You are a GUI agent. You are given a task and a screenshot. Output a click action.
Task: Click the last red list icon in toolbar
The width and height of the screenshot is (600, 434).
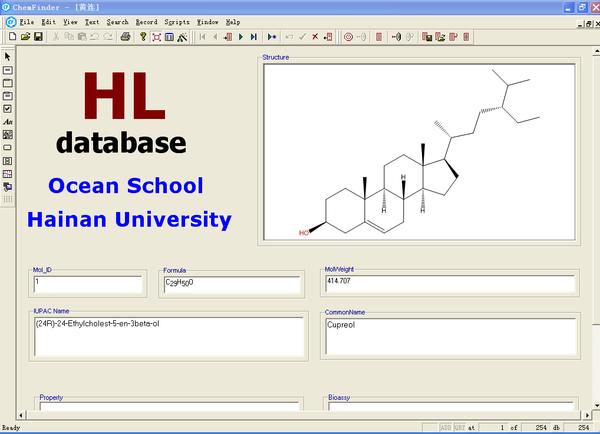(466, 37)
